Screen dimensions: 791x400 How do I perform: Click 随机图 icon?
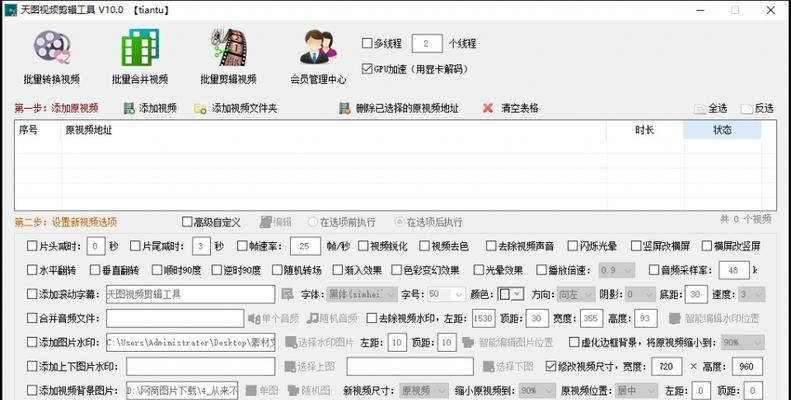(x=294, y=390)
